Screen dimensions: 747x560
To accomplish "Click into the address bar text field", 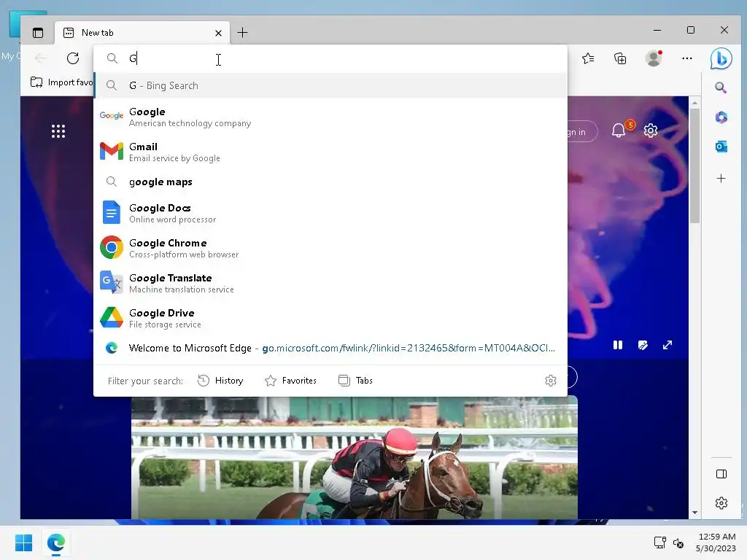I will (x=330, y=58).
